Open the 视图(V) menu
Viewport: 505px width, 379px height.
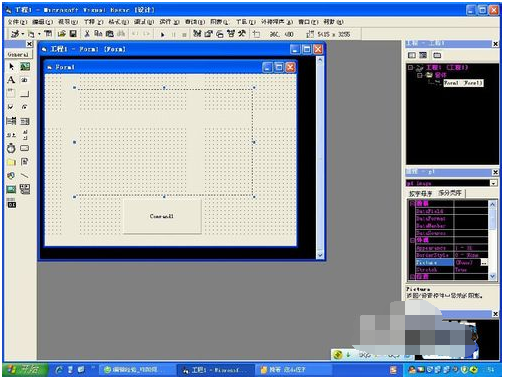(68, 22)
